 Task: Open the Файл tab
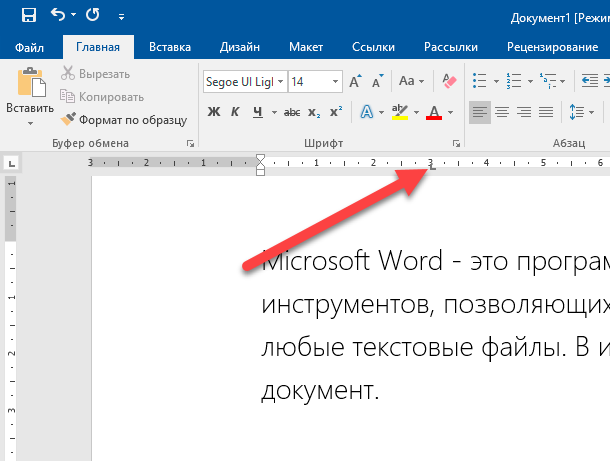tap(29, 47)
